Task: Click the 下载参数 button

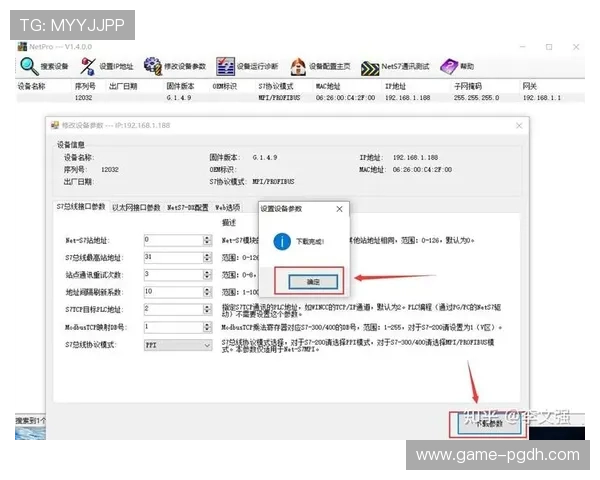Action: click(x=489, y=424)
